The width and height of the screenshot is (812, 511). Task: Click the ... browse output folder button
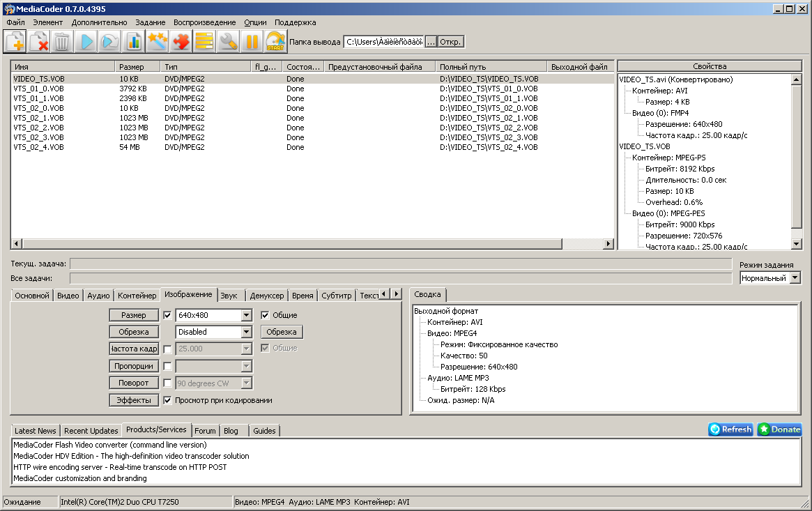[430, 42]
